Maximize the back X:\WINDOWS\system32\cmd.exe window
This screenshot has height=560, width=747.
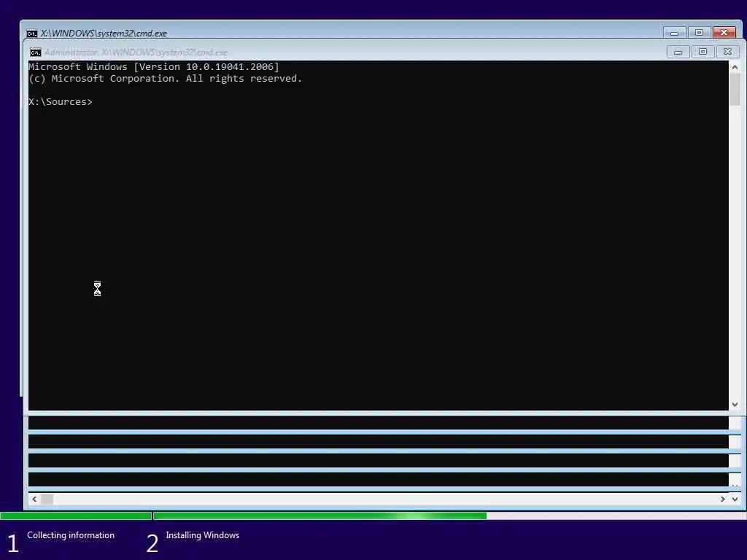[699, 33]
